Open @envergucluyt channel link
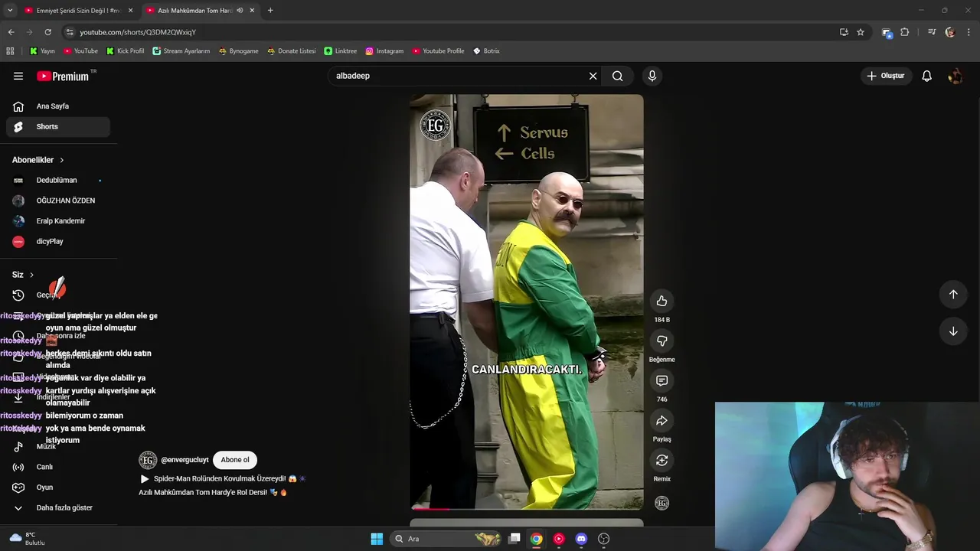The image size is (980, 551). coord(185,460)
